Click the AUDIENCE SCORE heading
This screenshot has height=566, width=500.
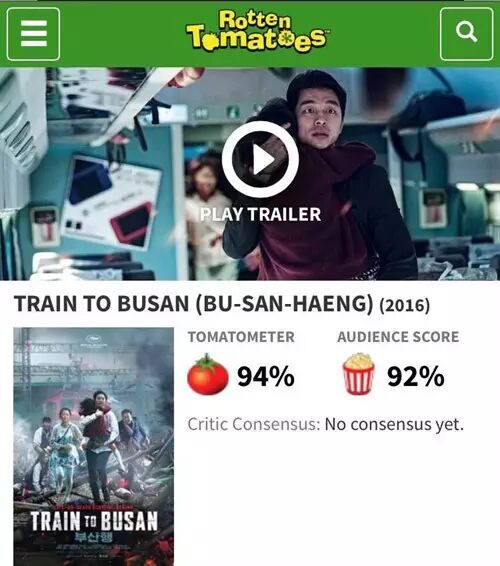[x=398, y=337]
